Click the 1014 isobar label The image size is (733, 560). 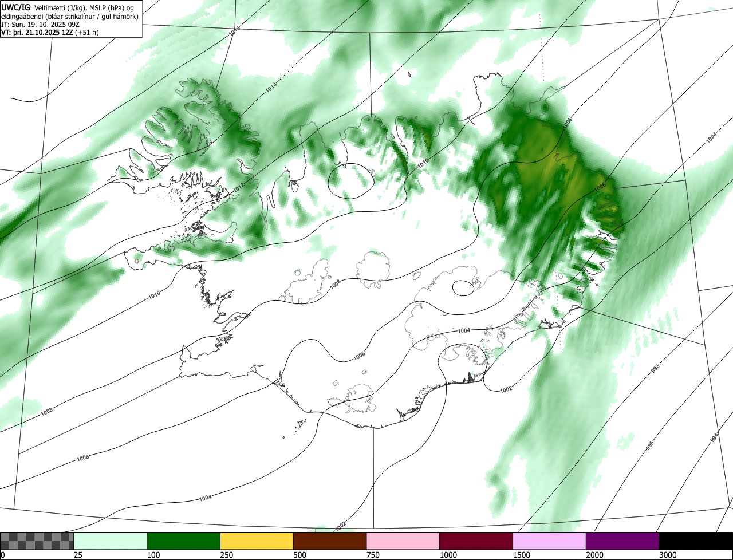271,88
